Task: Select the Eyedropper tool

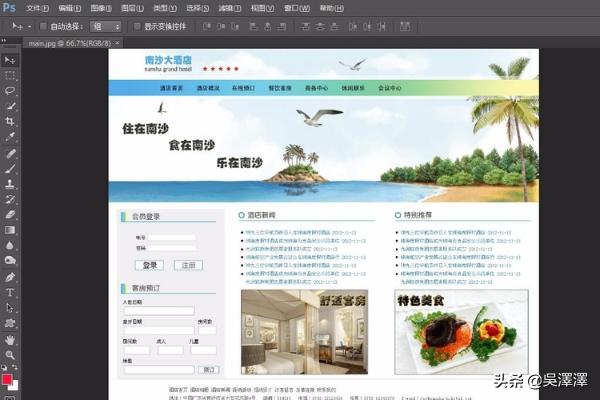Action: 10,136
